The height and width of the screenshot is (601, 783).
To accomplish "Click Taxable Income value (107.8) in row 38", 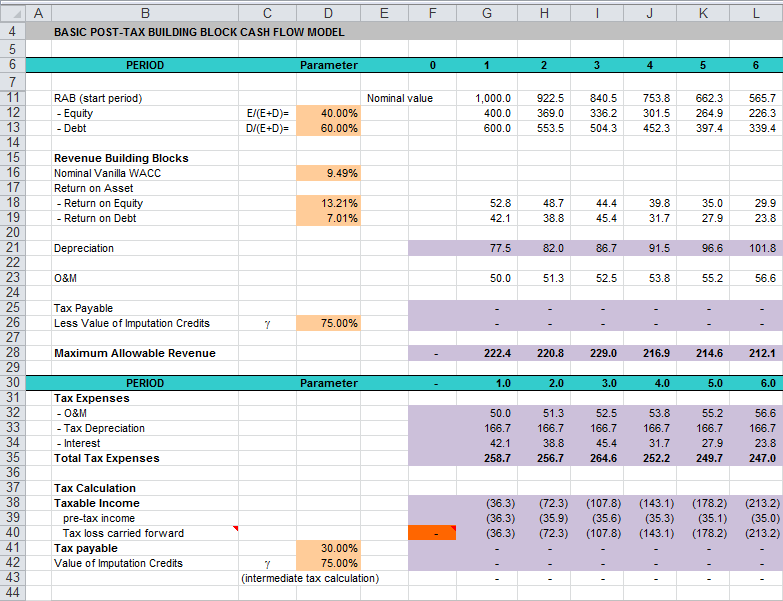I will [603, 503].
